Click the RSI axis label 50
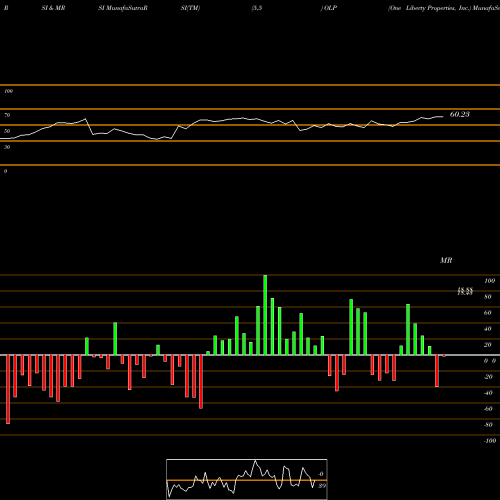Screen dimensions: 500x500 pyautogui.click(x=7, y=131)
